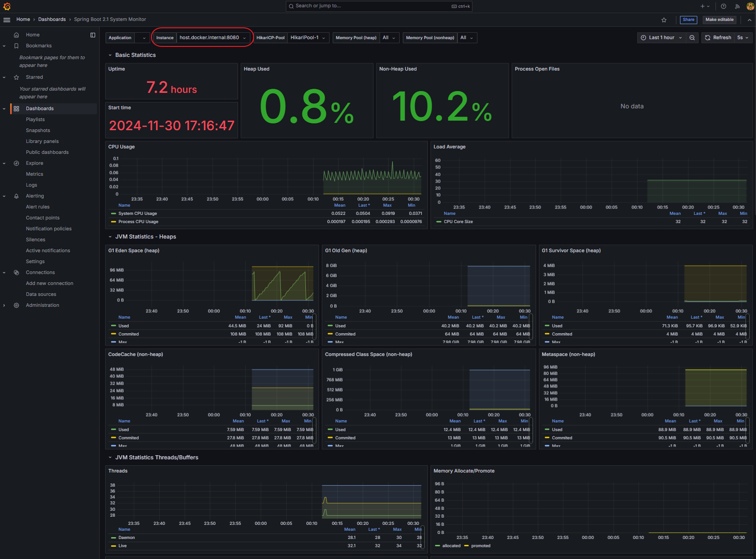Go to Dashboards breadcrumb link
Viewport: 756px width, 559px height.
pyautogui.click(x=52, y=20)
